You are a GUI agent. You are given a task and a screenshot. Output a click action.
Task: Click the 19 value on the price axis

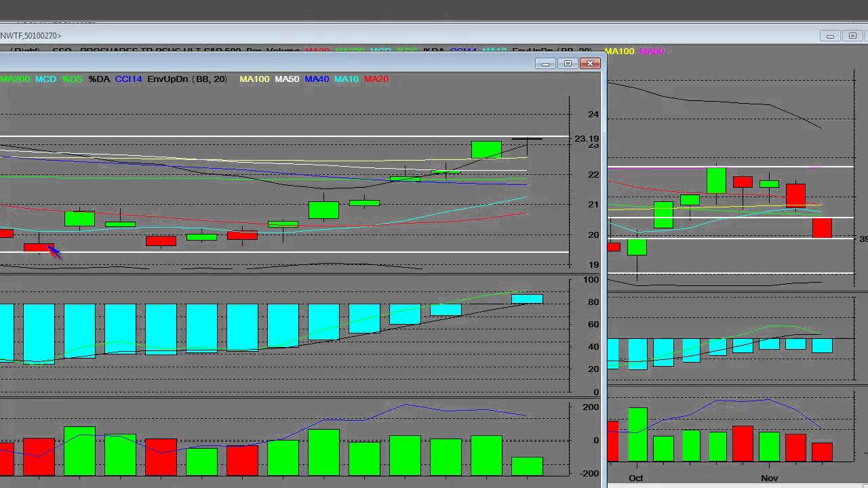pyautogui.click(x=594, y=265)
